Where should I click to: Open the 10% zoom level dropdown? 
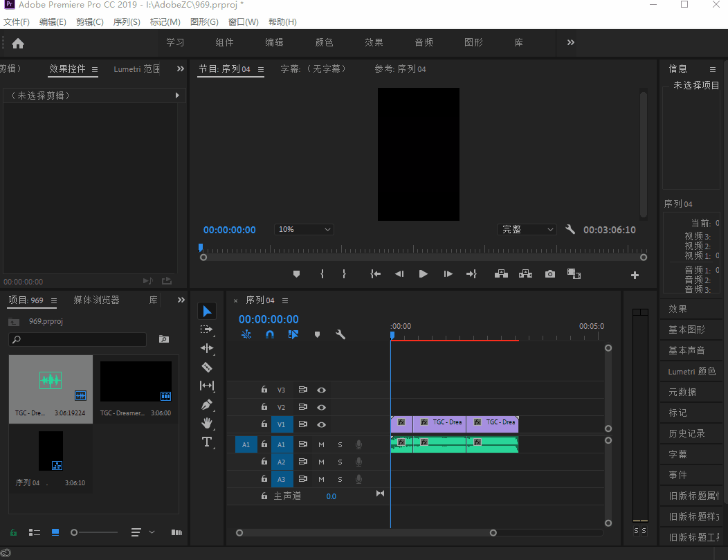click(x=304, y=230)
